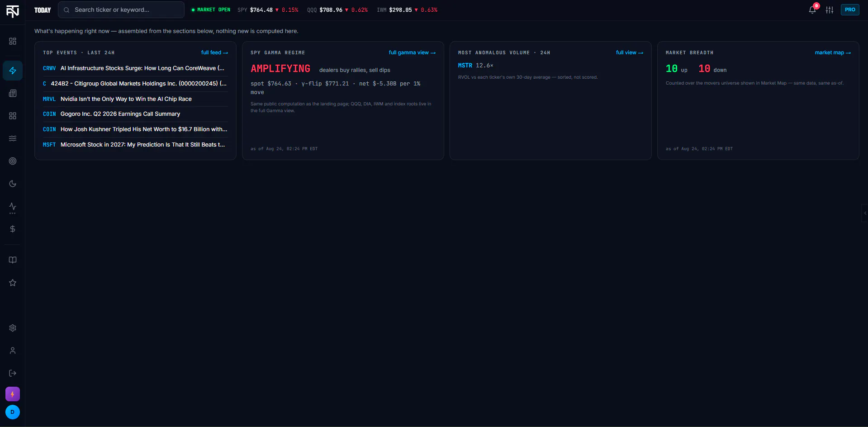This screenshot has height=427, width=868.
Task: Click the CRWV ticker tag
Action: tap(49, 68)
